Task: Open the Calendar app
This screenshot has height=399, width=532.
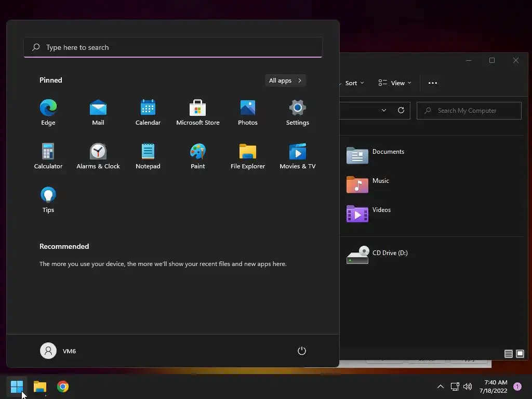Action: (x=148, y=113)
